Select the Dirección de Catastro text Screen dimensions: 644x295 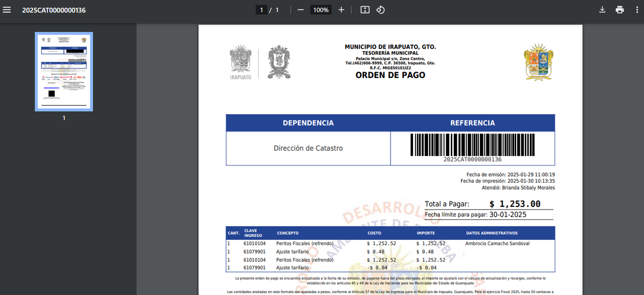pyautogui.click(x=308, y=149)
